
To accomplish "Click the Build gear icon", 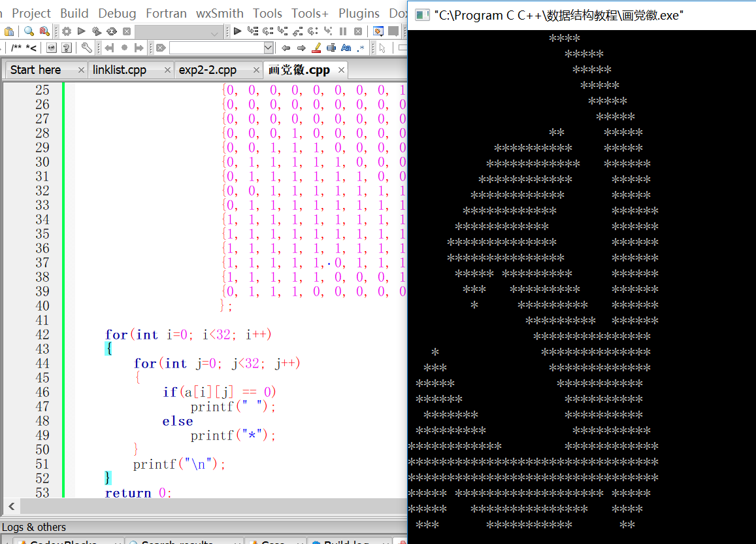I will (67, 31).
